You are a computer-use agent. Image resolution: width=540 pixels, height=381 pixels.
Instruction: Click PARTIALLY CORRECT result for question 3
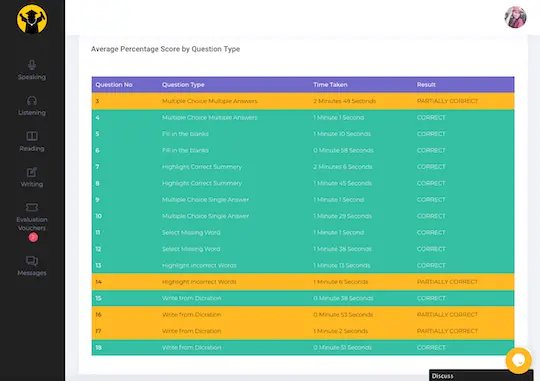[x=447, y=101]
